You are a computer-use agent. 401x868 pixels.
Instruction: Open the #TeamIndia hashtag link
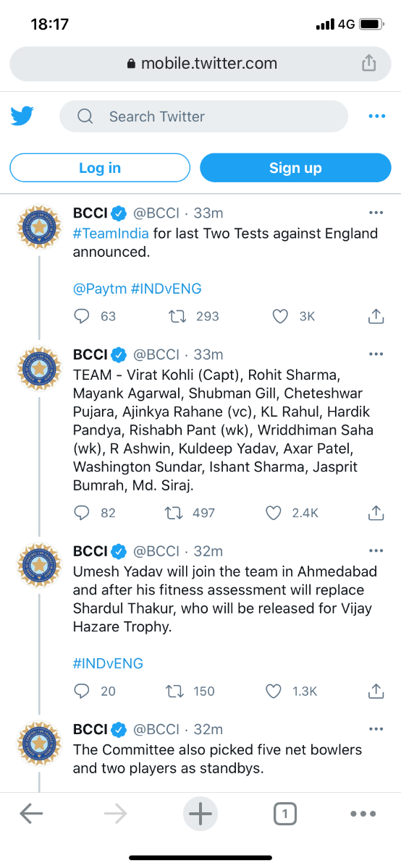click(x=111, y=233)
